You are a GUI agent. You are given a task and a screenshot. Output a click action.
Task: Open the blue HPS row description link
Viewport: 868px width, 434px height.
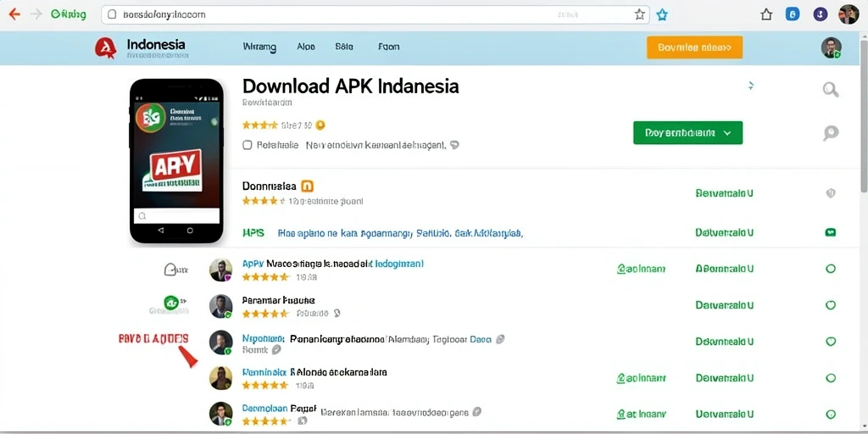pyautogui.click(x=400, y=233)
